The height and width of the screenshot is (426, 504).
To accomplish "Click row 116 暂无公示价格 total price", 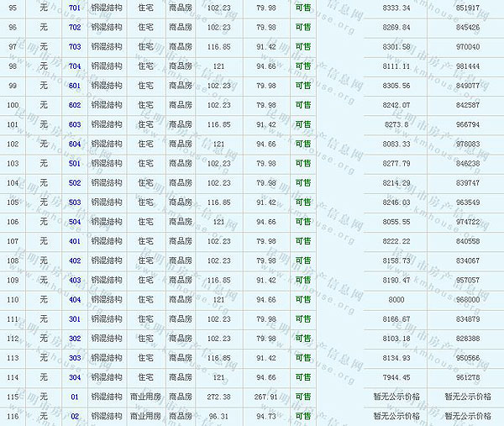I will click(x=465, y=416).
